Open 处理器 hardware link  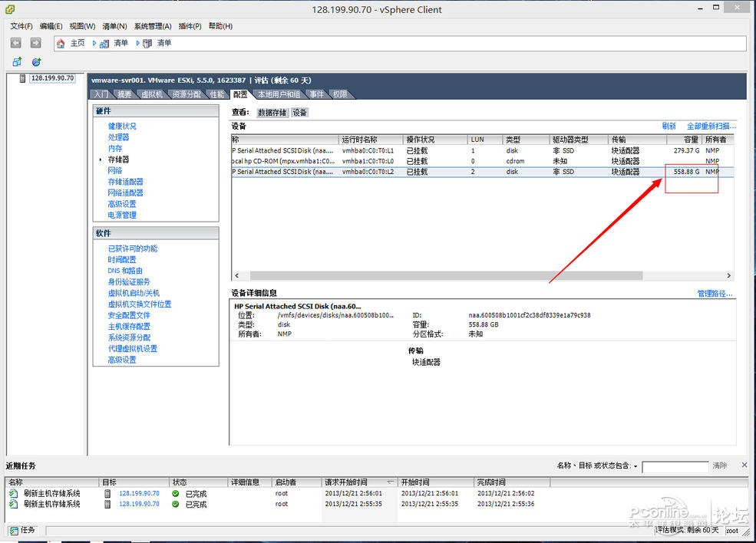point(119,137)
